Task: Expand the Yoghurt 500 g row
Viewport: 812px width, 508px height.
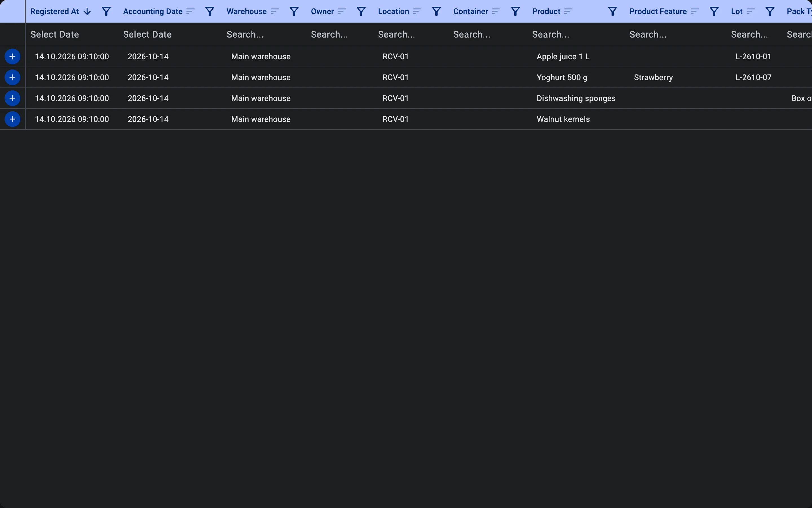Action: click(x=12, y=77)
